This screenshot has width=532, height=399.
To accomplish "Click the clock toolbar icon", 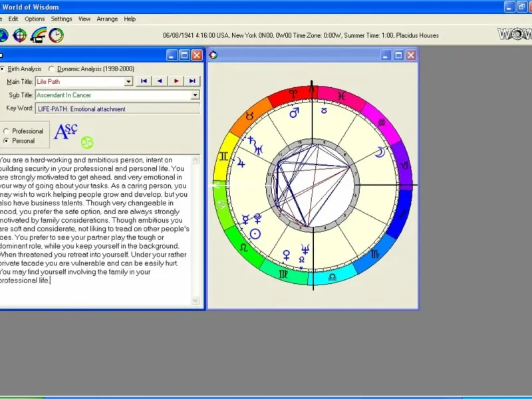I will coord(56,35).
